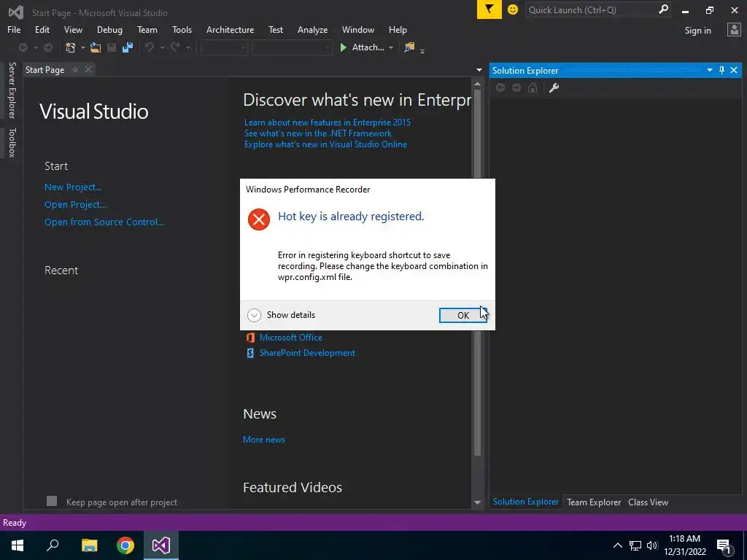This screenshot has width=747, height=560.
Task: Pin the Start Page tab
Action: 75,69
